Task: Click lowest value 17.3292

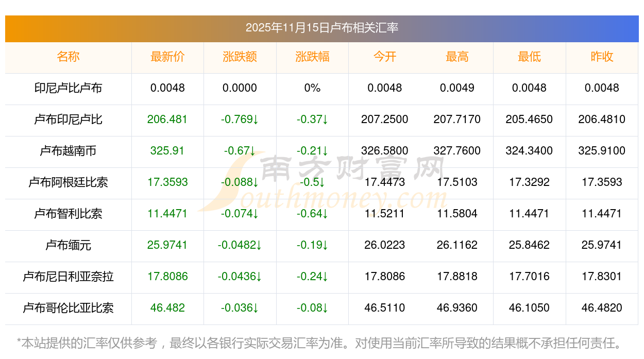Action: coord(530,182)
